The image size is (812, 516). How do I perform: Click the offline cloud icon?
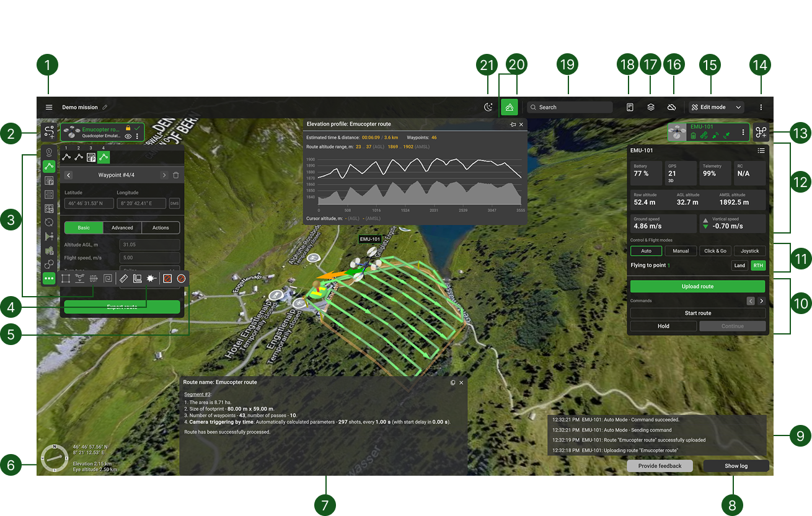[x=671, y=107]
